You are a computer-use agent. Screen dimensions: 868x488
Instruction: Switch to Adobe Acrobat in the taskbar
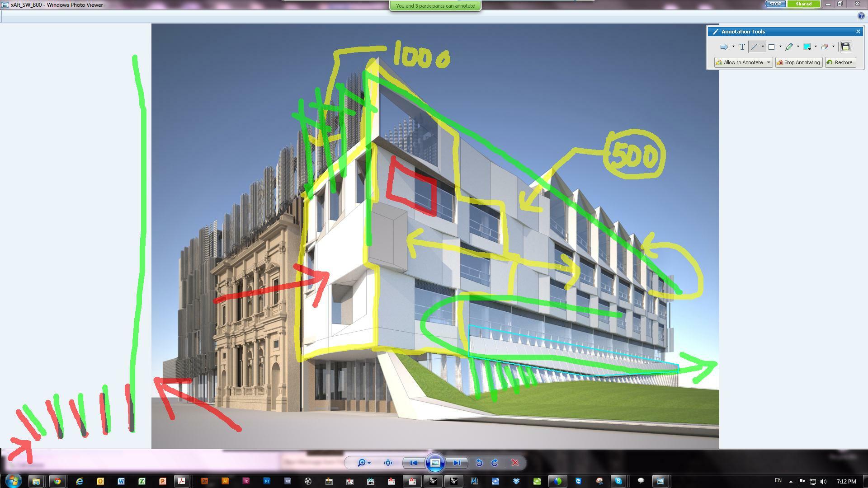(x=182, y=481)
